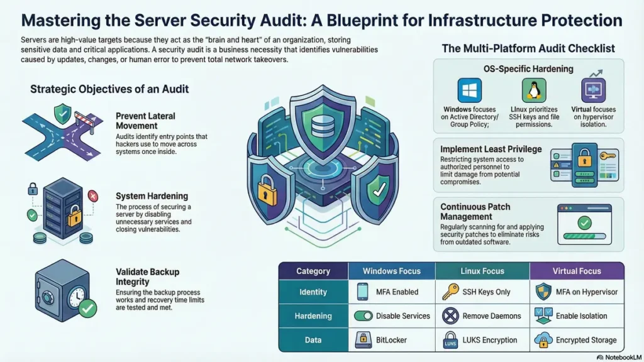Screen dimensions: 644x362
Task: Click the Validate Backup Integrity heading
Action: point(147,277)
